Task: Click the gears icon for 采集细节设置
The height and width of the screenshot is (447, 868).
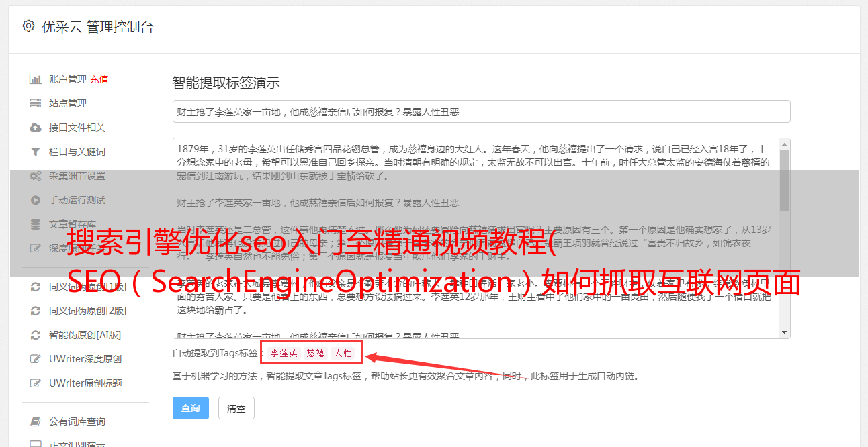Action: (36, 176)
